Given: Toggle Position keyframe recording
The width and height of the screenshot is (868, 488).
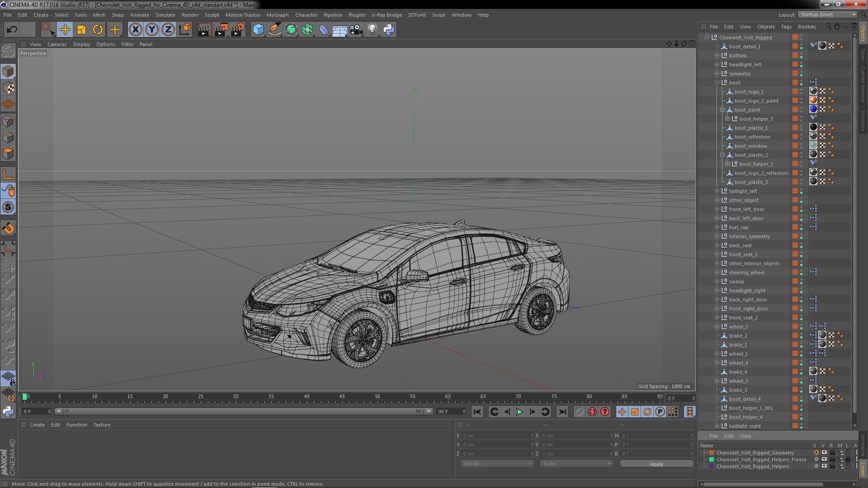Looking at the screenshot, I should (622, 412).
